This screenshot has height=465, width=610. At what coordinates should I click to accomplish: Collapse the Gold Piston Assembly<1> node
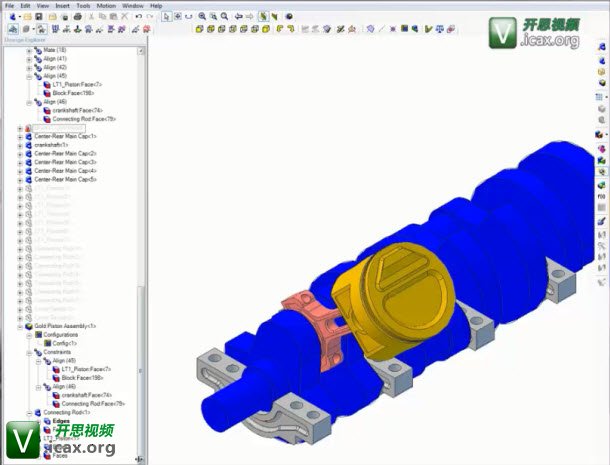(20, 326)
